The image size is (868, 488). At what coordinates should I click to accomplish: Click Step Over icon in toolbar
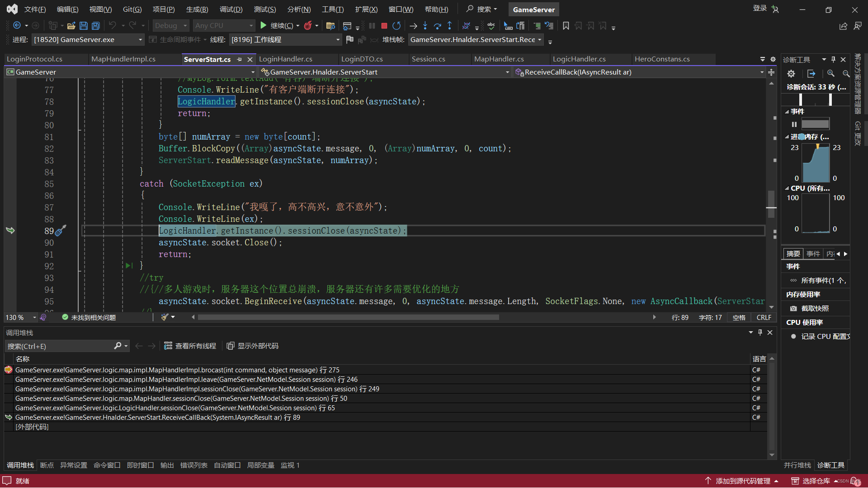click(x=437, y=26)
